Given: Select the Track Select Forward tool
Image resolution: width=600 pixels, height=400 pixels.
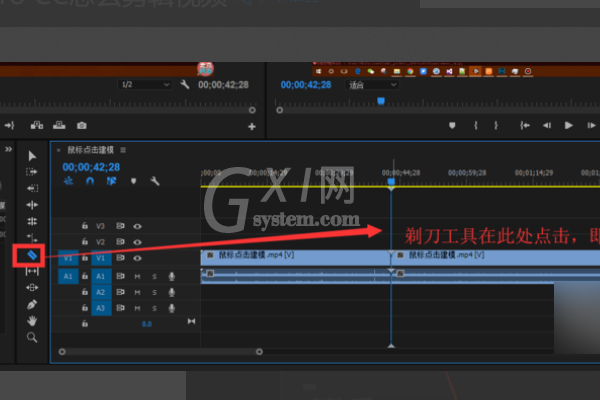Looking at the screenshot, I should point(32,172).
